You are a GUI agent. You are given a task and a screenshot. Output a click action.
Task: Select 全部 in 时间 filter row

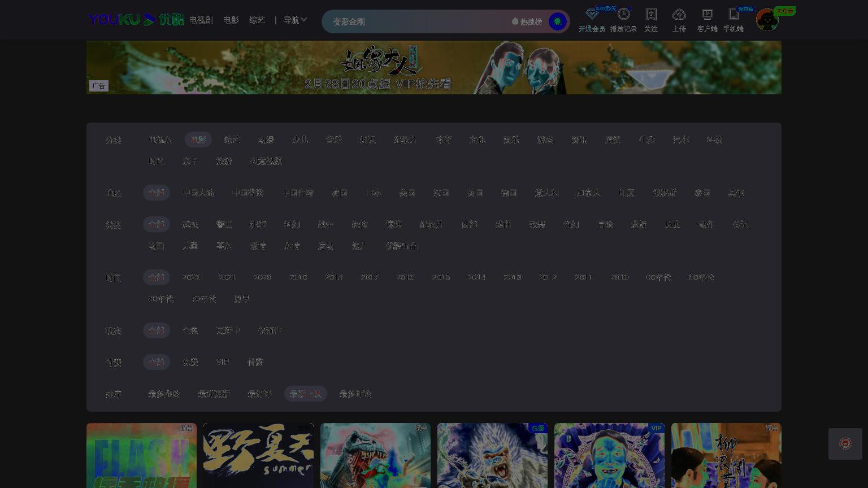157,277
